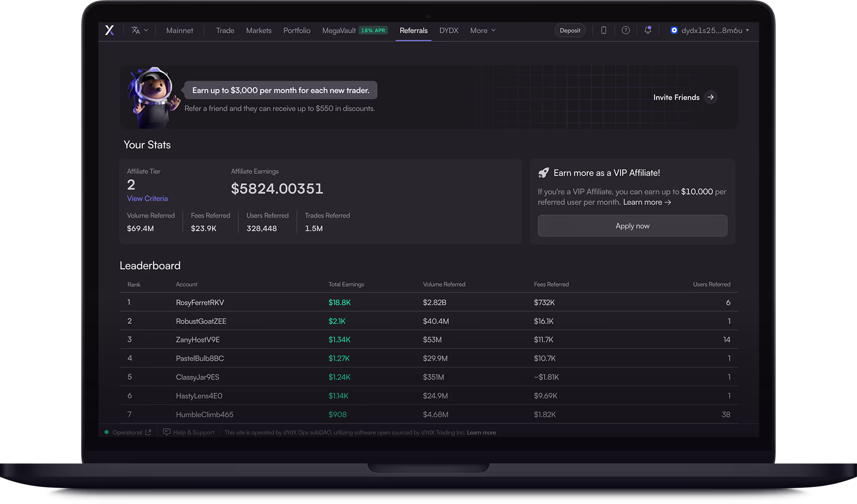Image resolution: width=857 pixels, height=504 pixels.
Task: Click the Earn up to $3,000 banner text
Action: [281, 91]
